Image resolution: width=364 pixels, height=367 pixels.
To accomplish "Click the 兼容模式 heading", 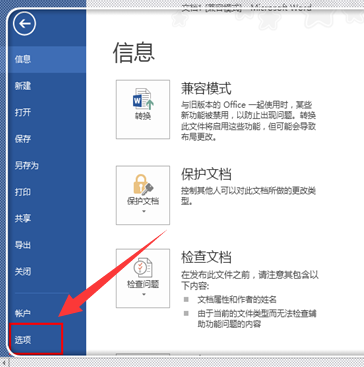I will pos(206,89).
